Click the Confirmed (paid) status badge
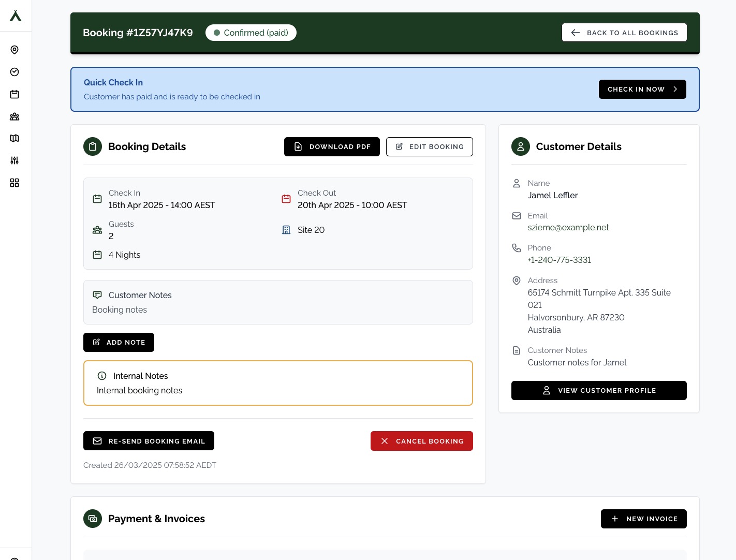 tap(251, 33)
